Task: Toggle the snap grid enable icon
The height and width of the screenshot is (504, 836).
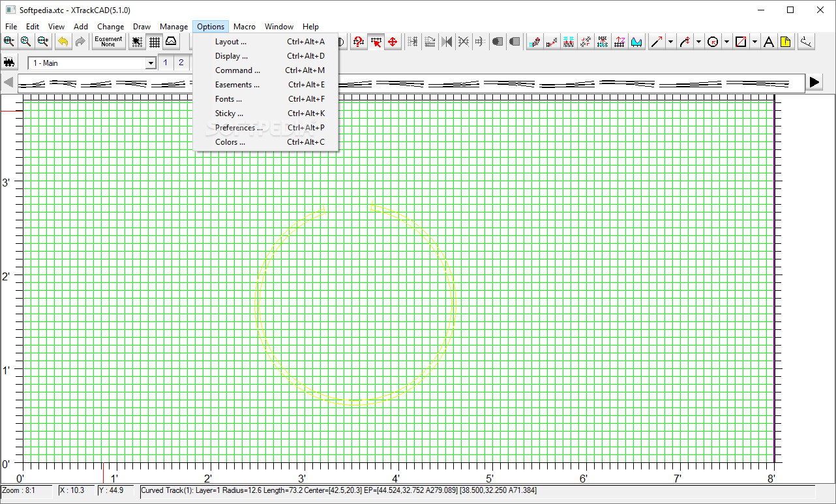Action: [137, 42]
